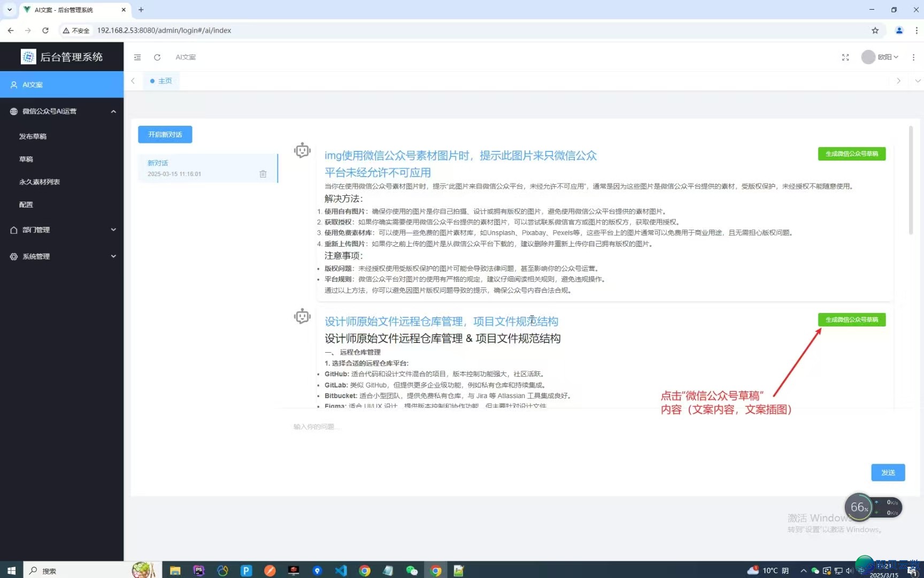Open the vertical dots menu at top right

tap(914, 57)
